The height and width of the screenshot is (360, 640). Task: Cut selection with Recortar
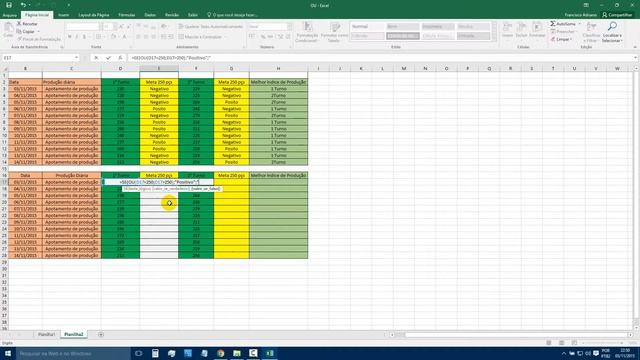tap(27, 24)
